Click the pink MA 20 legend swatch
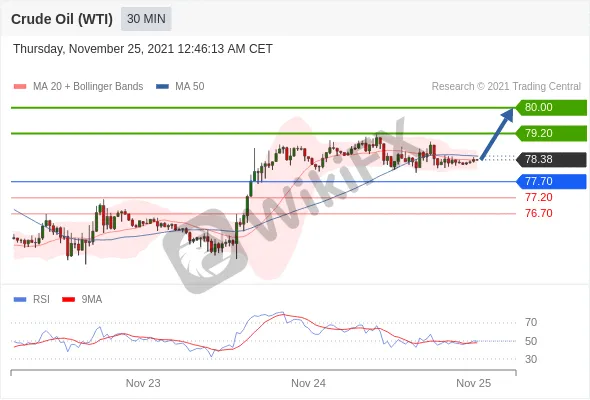 (x=20, y=87)
